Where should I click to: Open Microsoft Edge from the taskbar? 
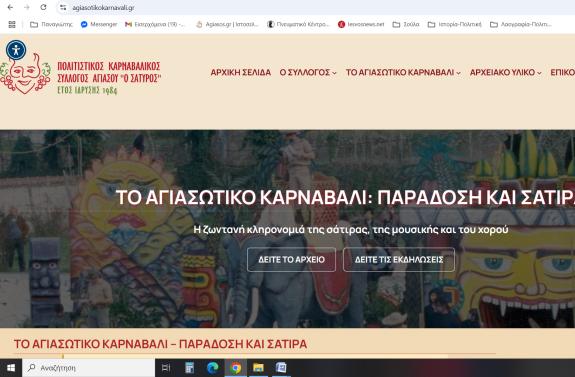pyautogui.click(x=212, y=367)
